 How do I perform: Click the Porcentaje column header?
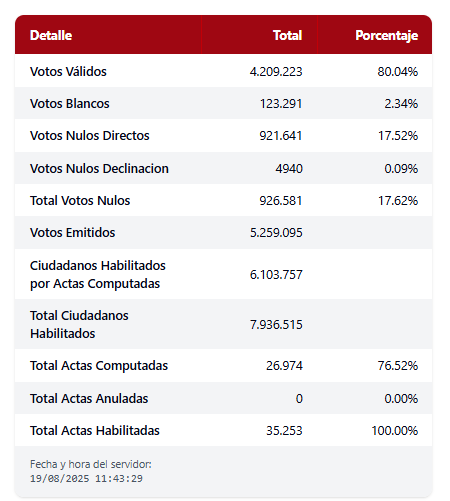click(x=387, y=36)
